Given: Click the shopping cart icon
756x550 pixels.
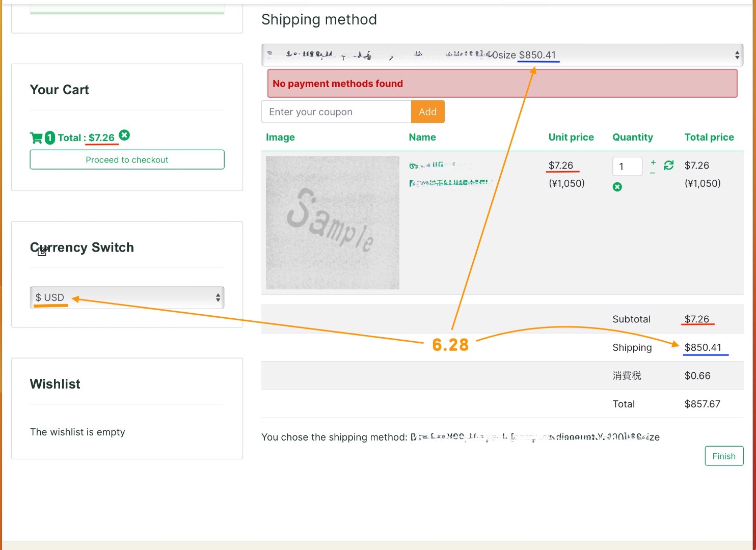Looking at the screenshot, I should point(36,138).
